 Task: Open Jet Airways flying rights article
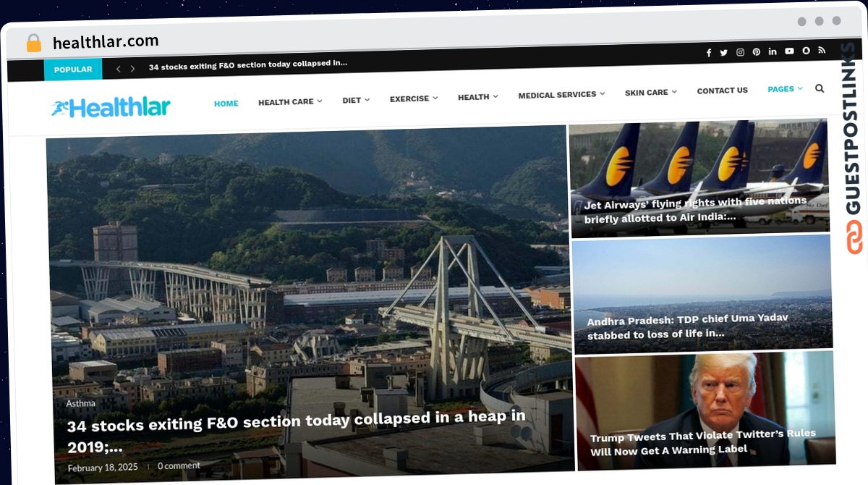(x=695, y=209)
